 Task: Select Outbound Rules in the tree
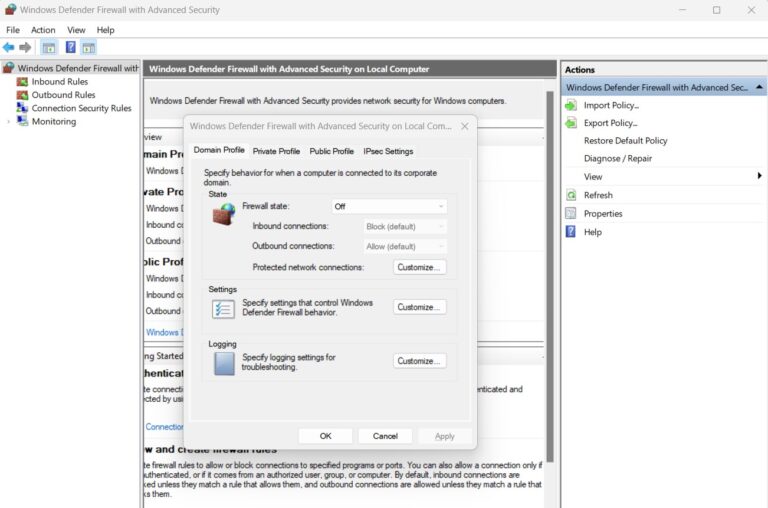[63, 95]
